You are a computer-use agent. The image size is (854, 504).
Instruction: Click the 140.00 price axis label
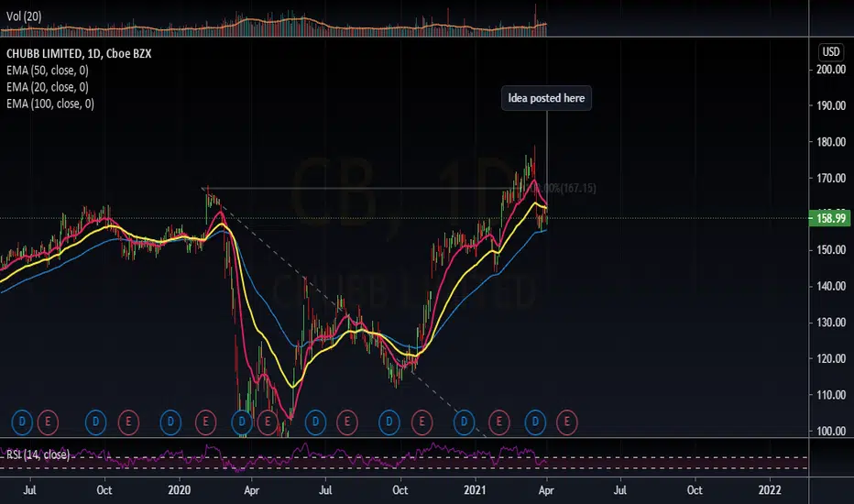[x=830, y=286]
